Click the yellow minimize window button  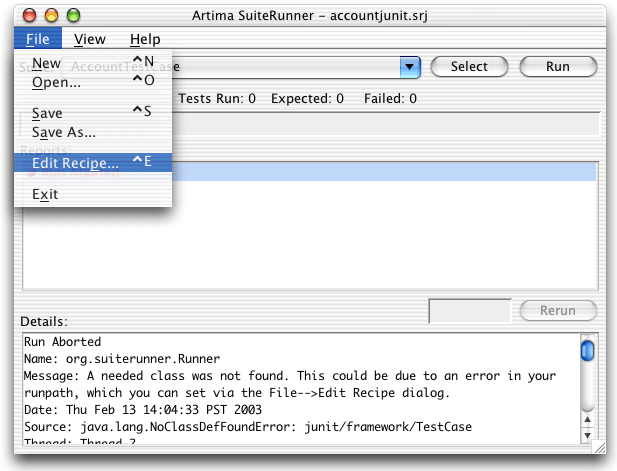click(x=52, y=15)
